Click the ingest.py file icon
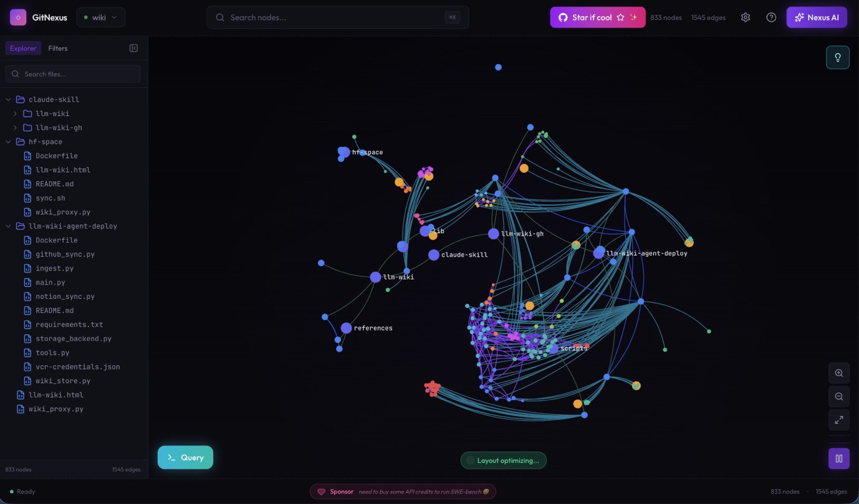This screenshot has width=859, height=504. (x=27, y=269)
